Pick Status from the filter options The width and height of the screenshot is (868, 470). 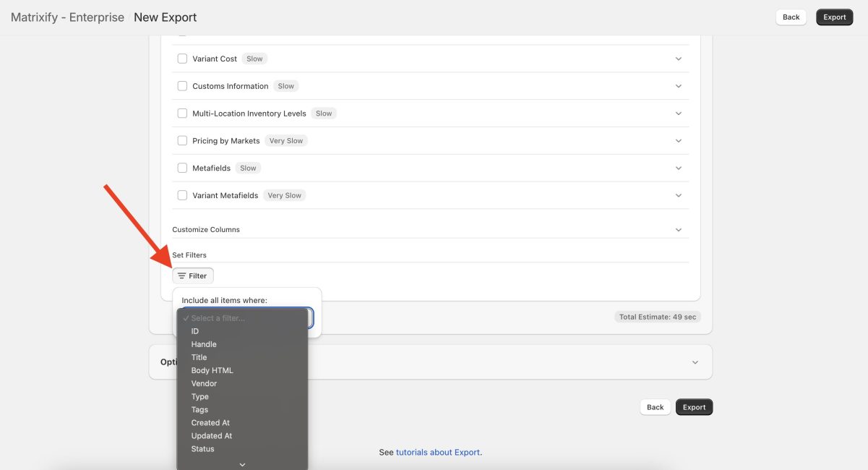pos(202,448)
